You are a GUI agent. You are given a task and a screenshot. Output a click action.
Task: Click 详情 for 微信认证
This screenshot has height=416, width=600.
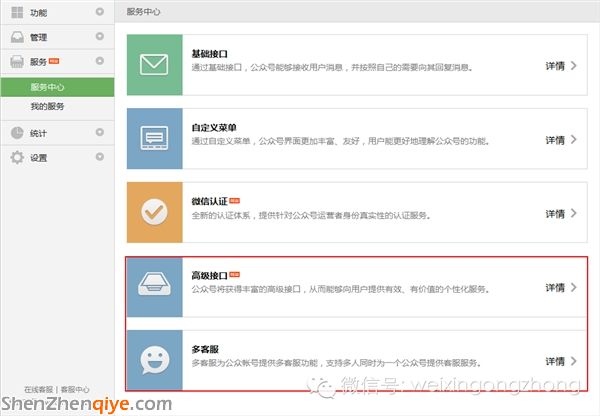click(555, 214)
